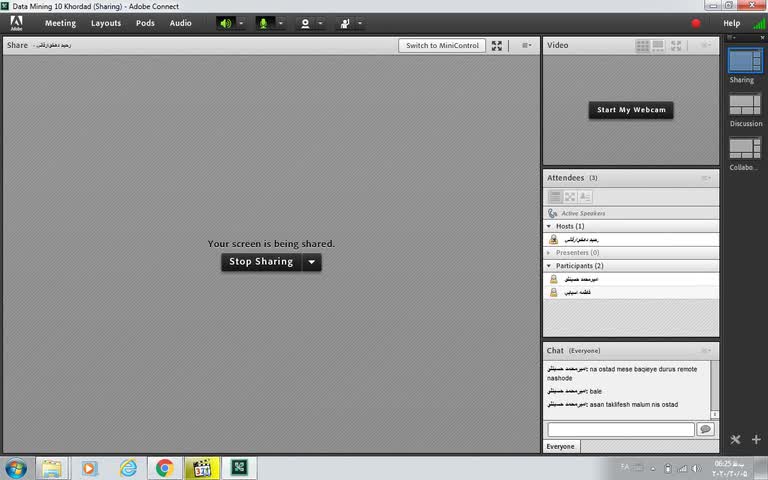The height and width of the screenshot is (480, 768).
Task: Open the Meeting menu
Action: point(60,23)
